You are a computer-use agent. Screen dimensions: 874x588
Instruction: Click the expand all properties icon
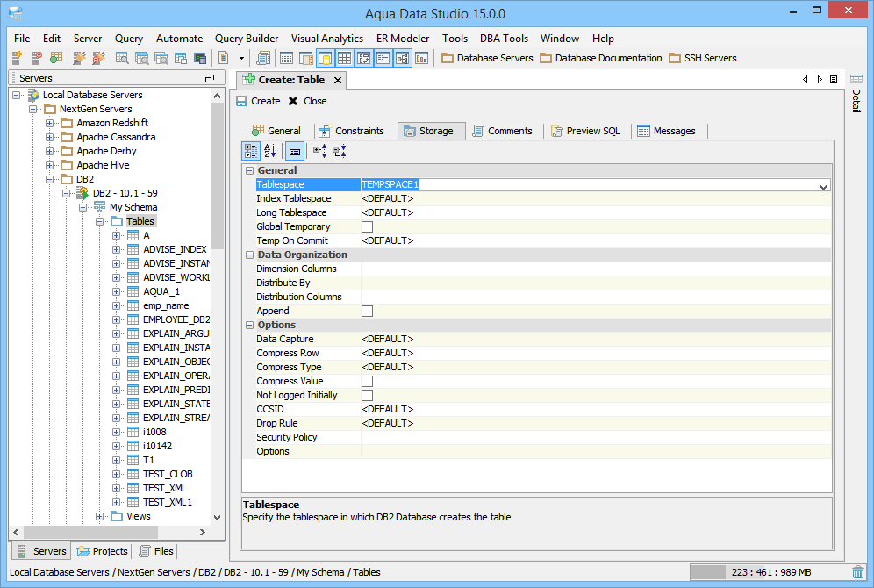[320, 151]
